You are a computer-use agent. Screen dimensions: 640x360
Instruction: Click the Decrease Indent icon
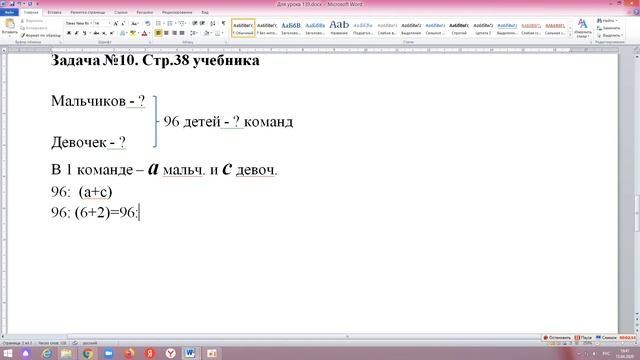pos(195,24)
